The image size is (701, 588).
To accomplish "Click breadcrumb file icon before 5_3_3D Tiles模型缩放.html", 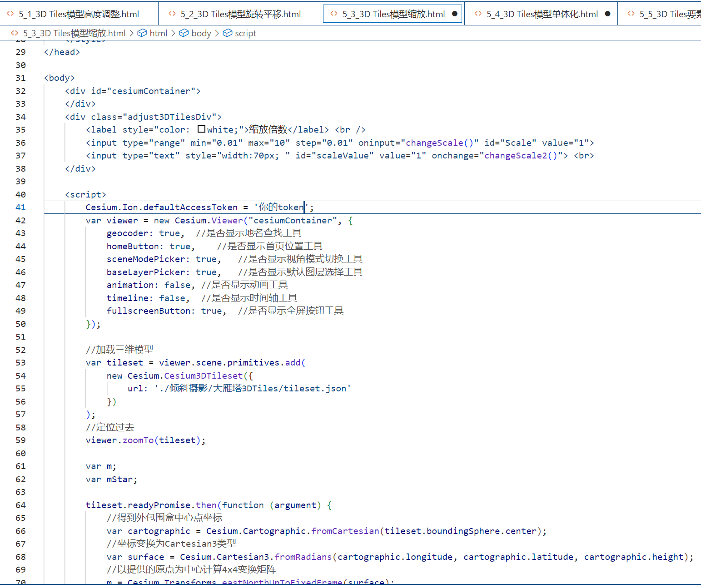I will pos(15,33).
